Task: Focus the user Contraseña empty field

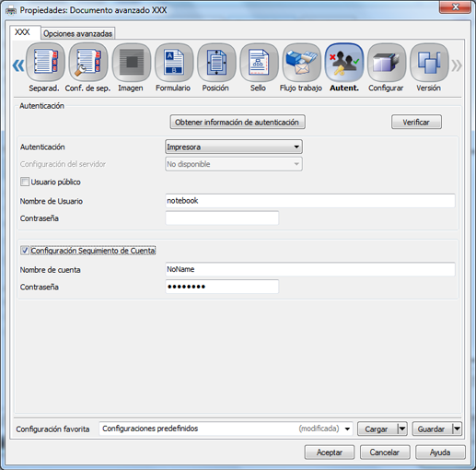Action: coord(222,217)
